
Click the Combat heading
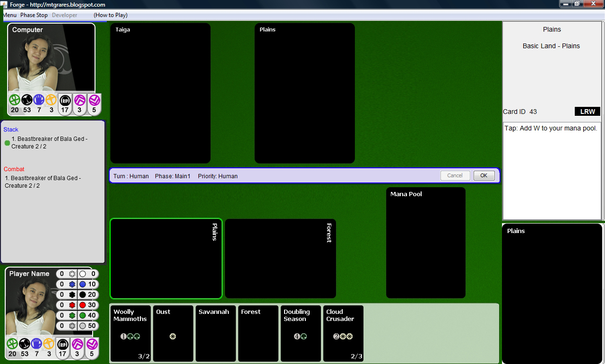coord(14,169)
